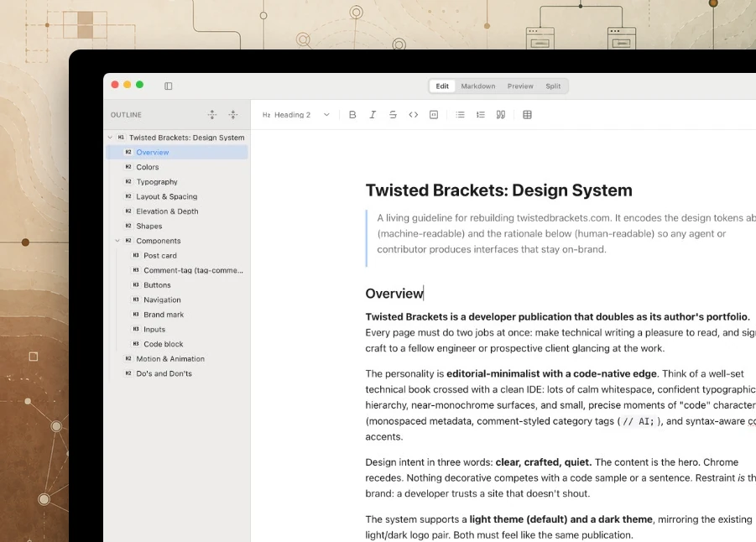
Task: Select Comment-tag outline item
Action: [x=177, y=270]
